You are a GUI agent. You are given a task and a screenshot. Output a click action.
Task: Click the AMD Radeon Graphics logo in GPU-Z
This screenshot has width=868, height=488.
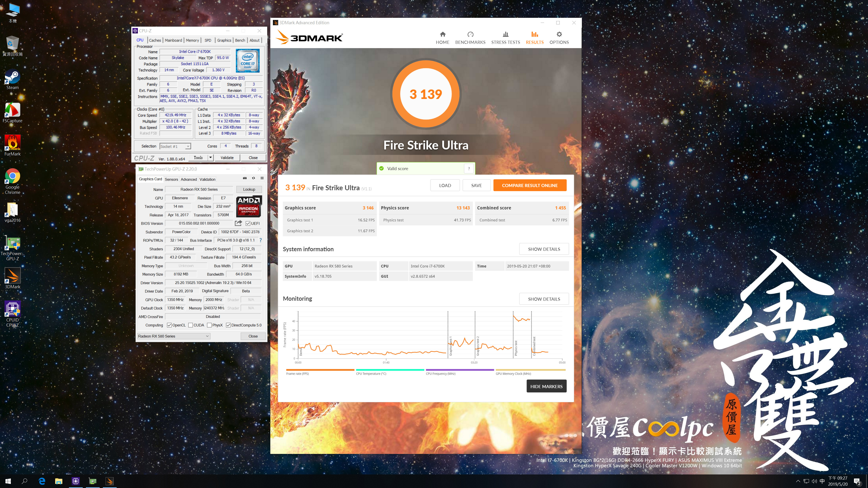249,206
